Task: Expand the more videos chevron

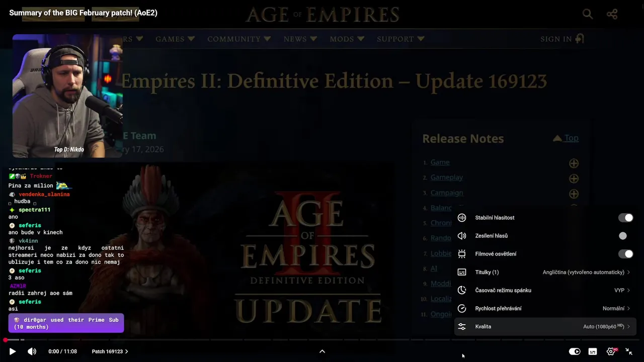Action: [x=322, y=351]
